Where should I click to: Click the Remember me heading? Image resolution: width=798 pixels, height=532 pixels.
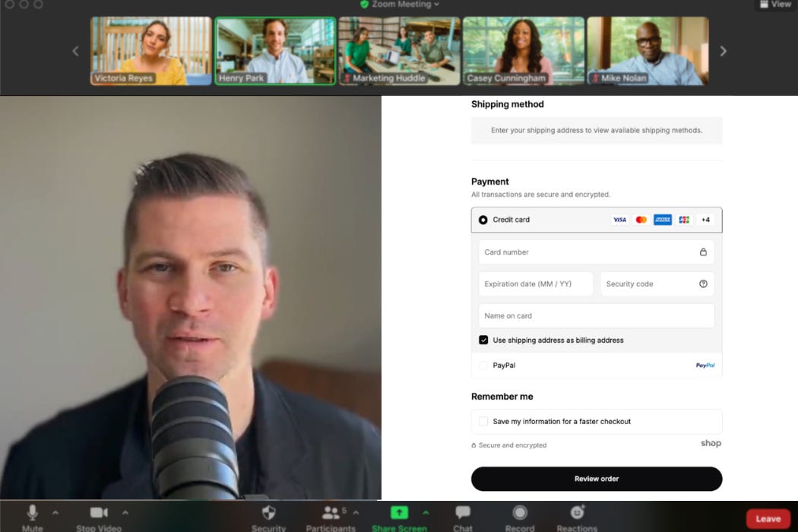point(502,397)
